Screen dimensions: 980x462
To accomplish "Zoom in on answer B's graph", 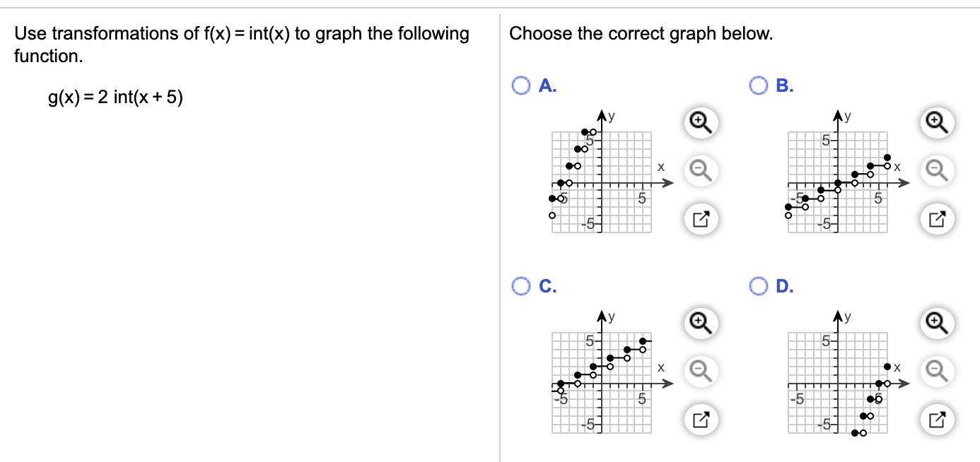I will 936,122.
